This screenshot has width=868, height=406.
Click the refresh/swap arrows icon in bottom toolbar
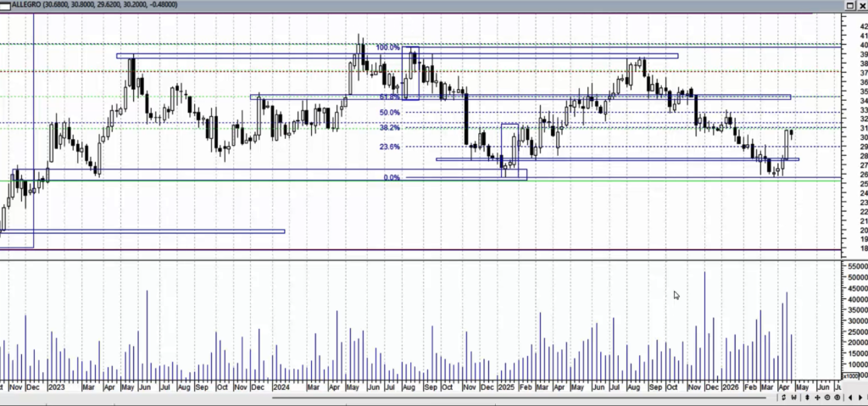point(784,397)
